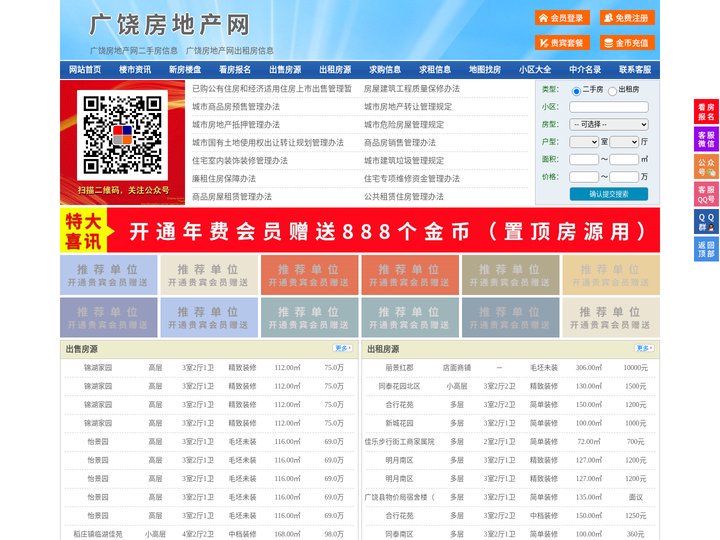This screenshot has width=720, height=540.
Task: Open 城市商品房预售管理办法 article link
Action: [236, 107]
